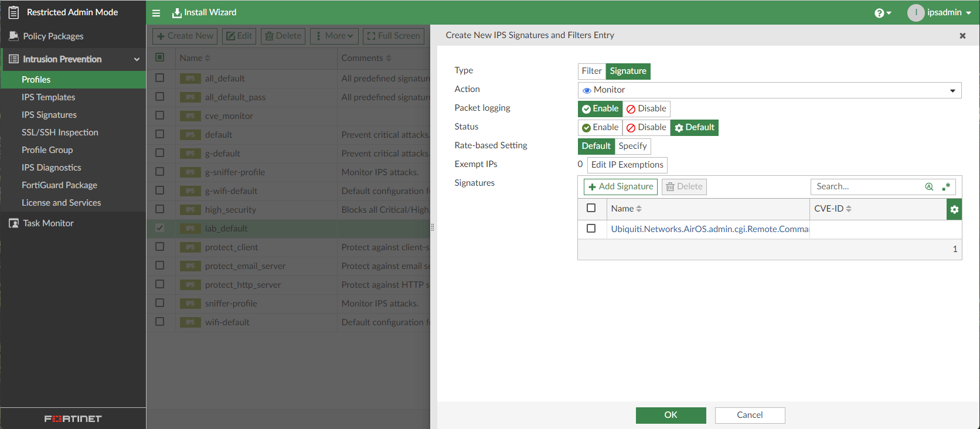Set Status to Enable
The width and height of the screenshot is (980, 429).
click(600, 127)
